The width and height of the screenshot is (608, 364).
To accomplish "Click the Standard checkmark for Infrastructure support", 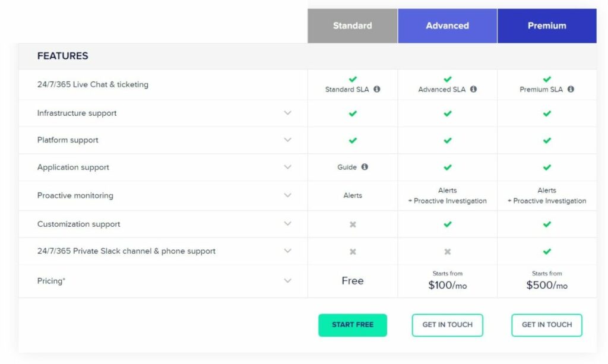I will point(353,113).
